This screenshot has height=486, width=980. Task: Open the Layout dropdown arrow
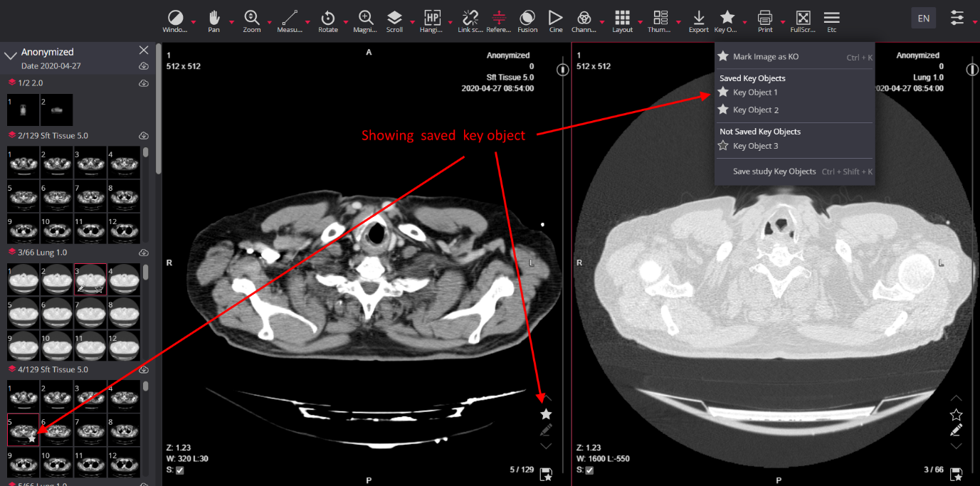pos(640,23)
